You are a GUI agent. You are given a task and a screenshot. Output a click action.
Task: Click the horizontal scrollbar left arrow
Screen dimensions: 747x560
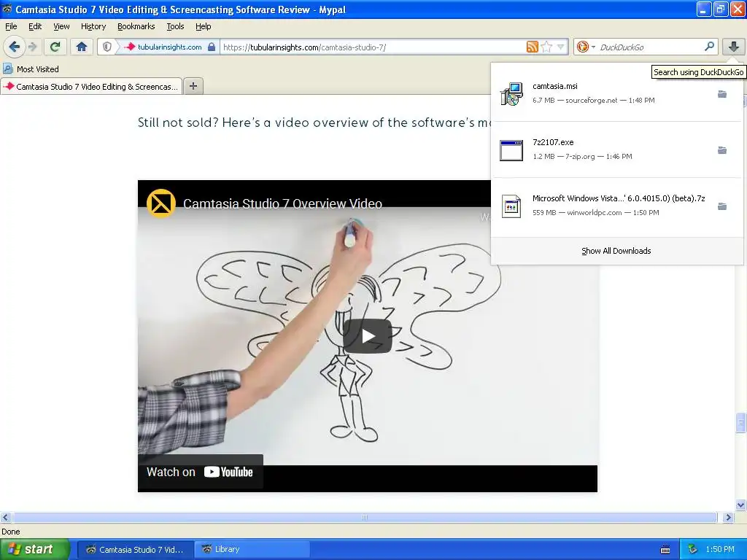(x=5, y=517)
